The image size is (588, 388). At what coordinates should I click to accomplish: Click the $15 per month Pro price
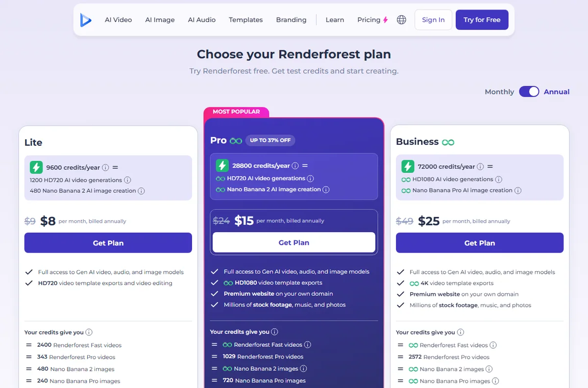(244, 221)
